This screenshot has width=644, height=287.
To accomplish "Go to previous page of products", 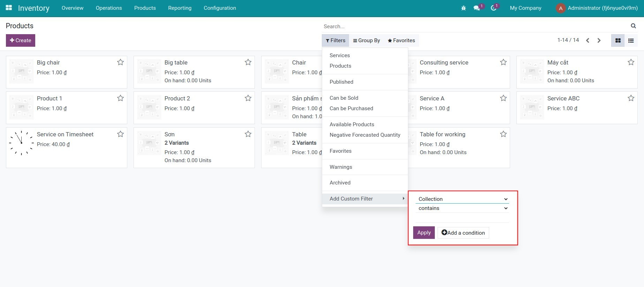I will pos(588,40).
